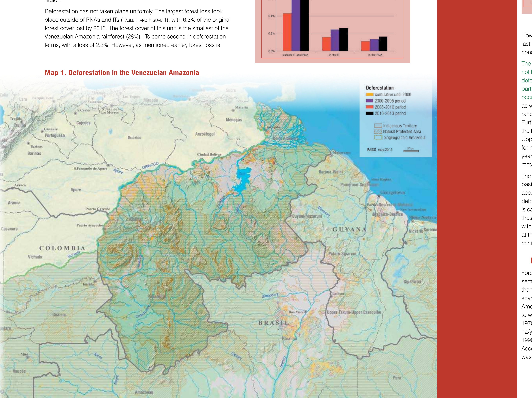
Task: Click the orange '2005-2010 period' color swatch
Action: click(369, 107)
